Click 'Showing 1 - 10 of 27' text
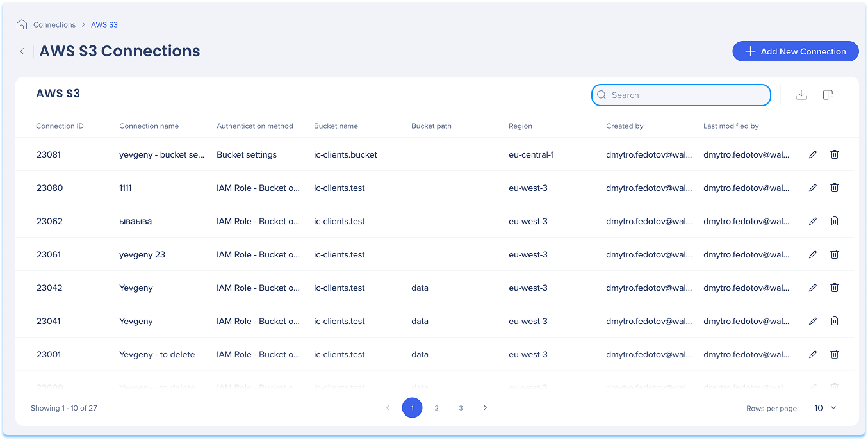Image resolution: width=868 pixels, height=440 pixels. click(x=64, y=408)
